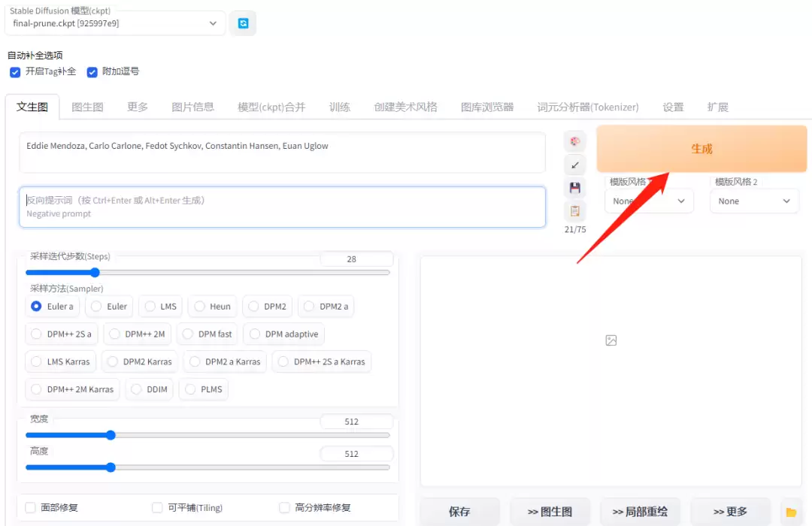Viewport: 812px width, 526px height.
Task: Select the DPM++ 2M Karras sampler
Action: tap(72, 388)
